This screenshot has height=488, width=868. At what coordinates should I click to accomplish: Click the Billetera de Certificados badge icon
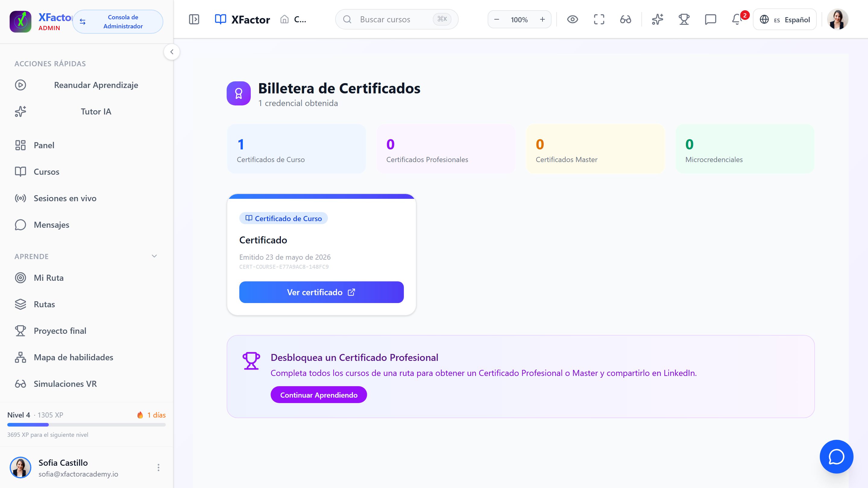[239, 94]
